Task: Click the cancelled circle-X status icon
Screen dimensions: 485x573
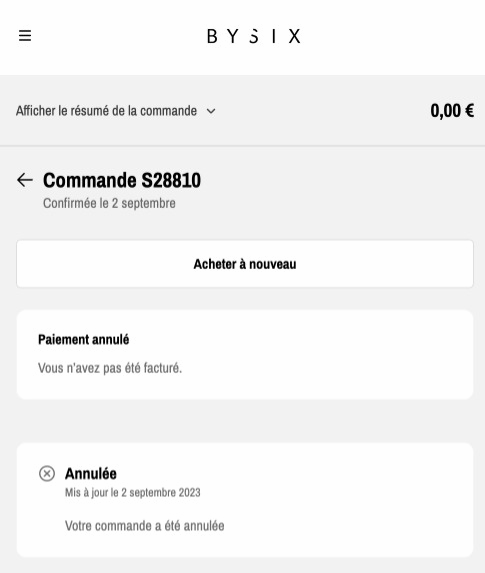Action: click(x=47, y=474)
